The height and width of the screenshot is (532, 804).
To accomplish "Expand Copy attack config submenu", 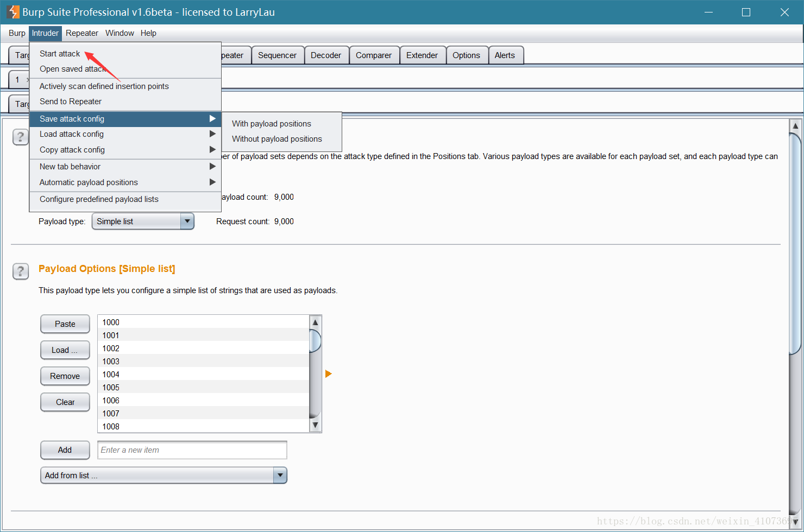I will (125, 150).
